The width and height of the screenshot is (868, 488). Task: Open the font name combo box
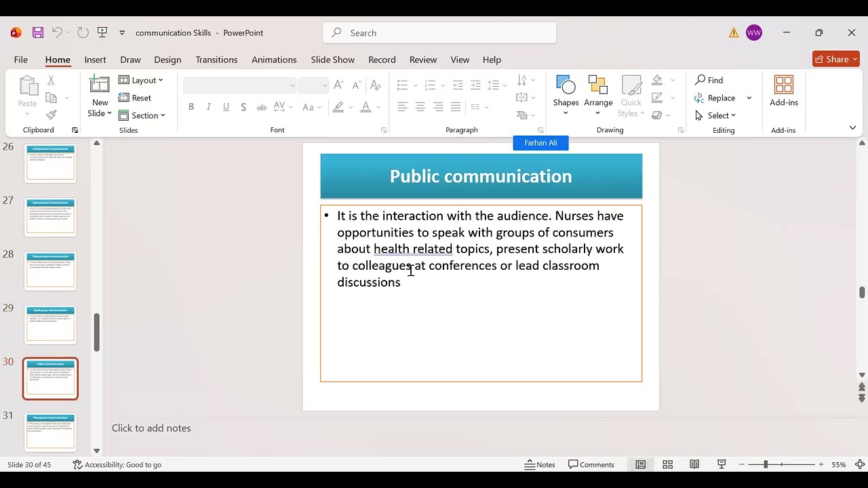pyautogui.click(x=239, y=85)
